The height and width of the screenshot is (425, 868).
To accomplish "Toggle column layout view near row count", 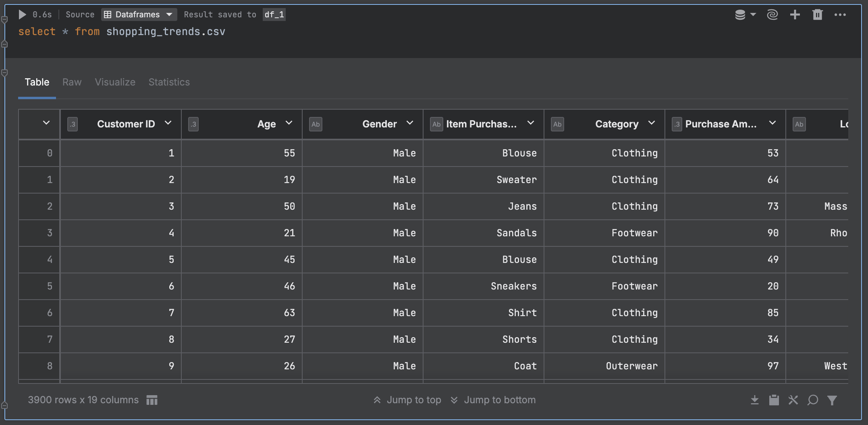I will point(152,400).
